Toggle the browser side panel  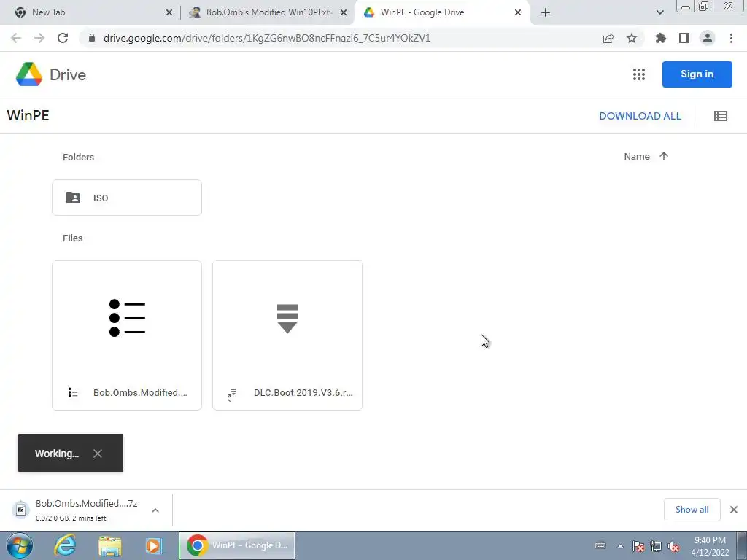684,38
